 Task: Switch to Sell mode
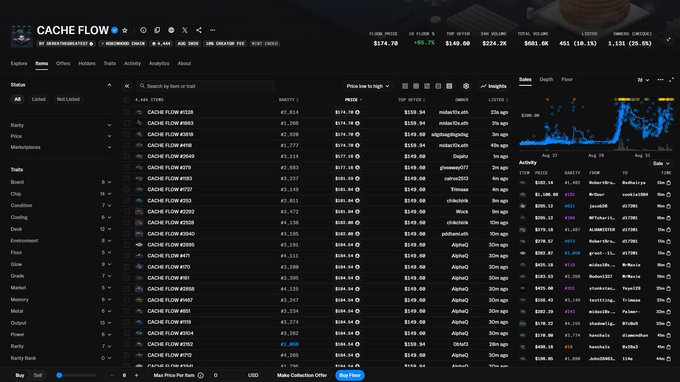coord(38,375)
